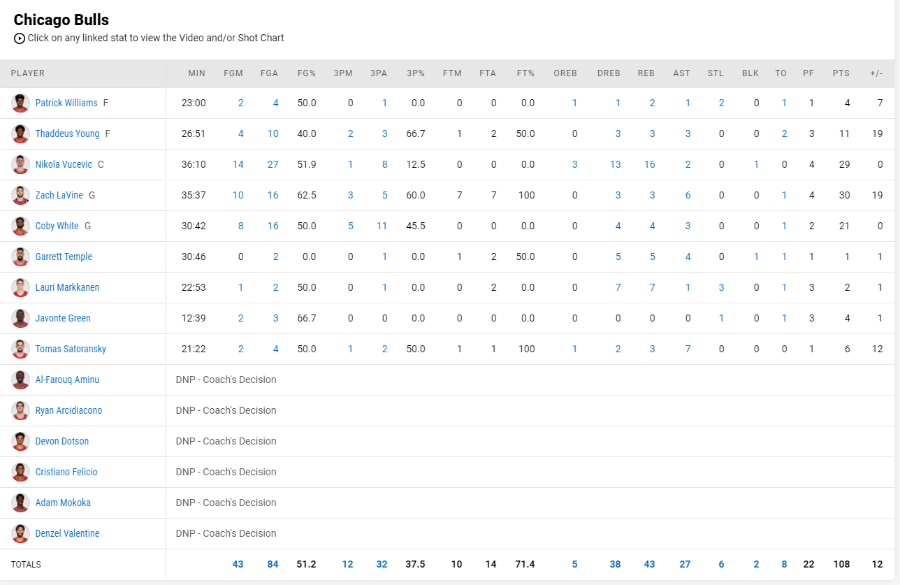Open Adam Mokoka player link
This screenshot has height=585, width=900.
pyautogui.click(x=63, y=502)
